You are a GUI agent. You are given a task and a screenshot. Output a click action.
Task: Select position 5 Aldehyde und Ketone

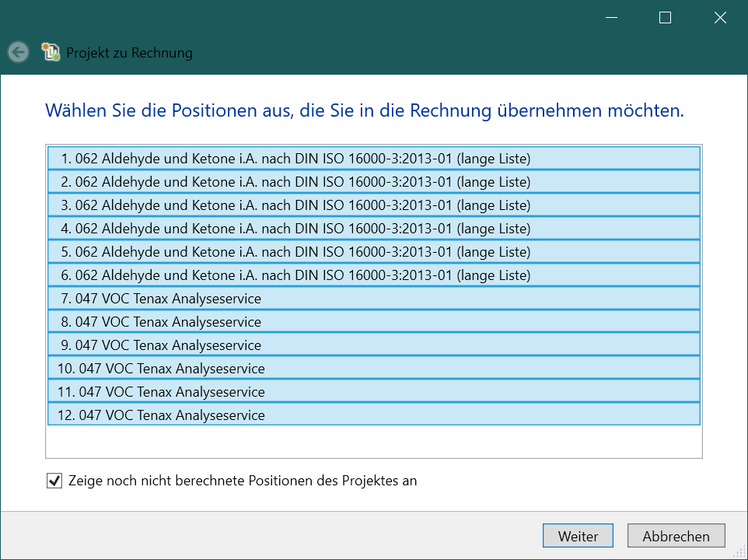374,252
